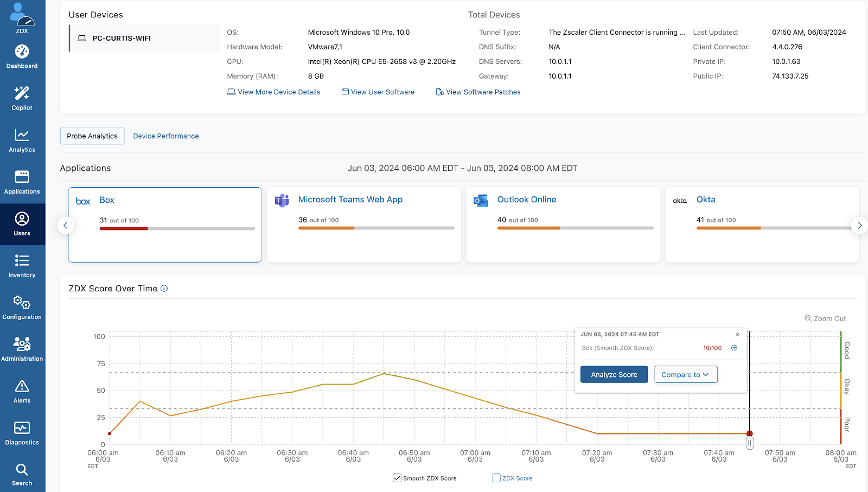The image size is (868, 492).
Task: Expand the Compare to dropdown
Action: pyautogui.click(x=686, y=374)
